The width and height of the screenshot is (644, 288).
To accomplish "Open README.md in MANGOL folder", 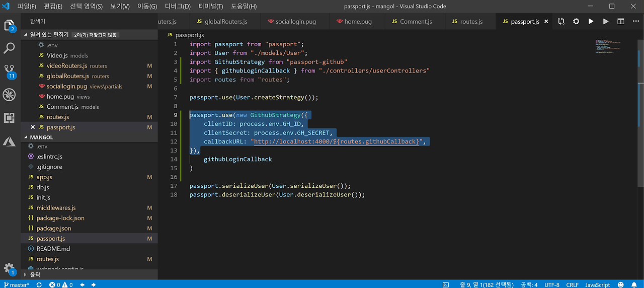I will [x=89, y=249].
